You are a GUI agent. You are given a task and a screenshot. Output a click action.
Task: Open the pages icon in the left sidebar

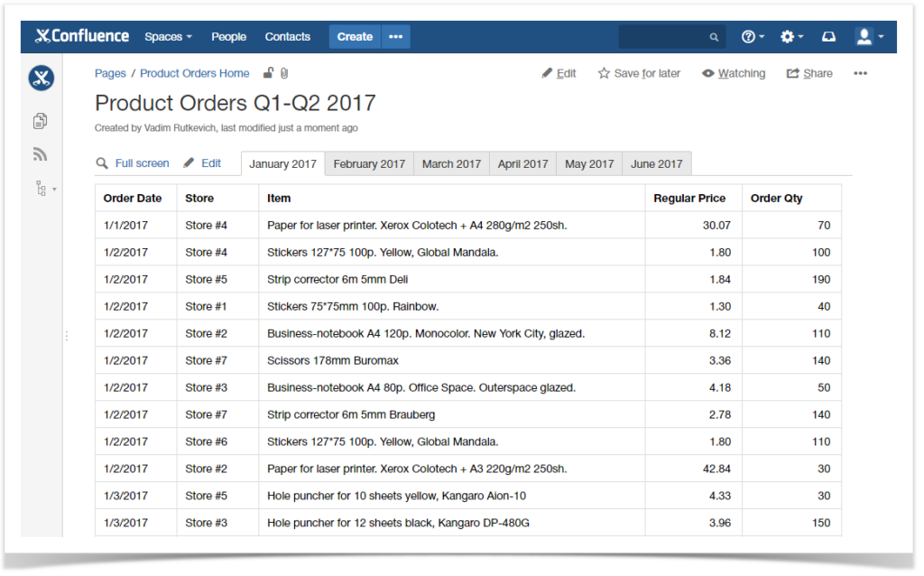point(40,120)
